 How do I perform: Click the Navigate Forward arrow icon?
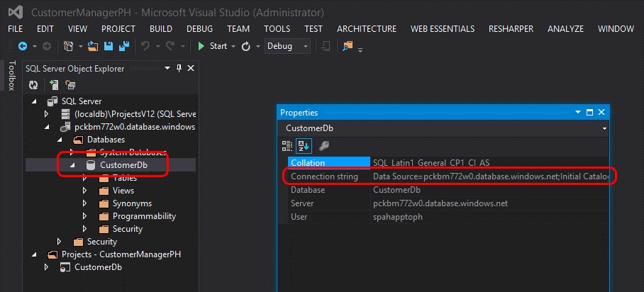[46, 46]
